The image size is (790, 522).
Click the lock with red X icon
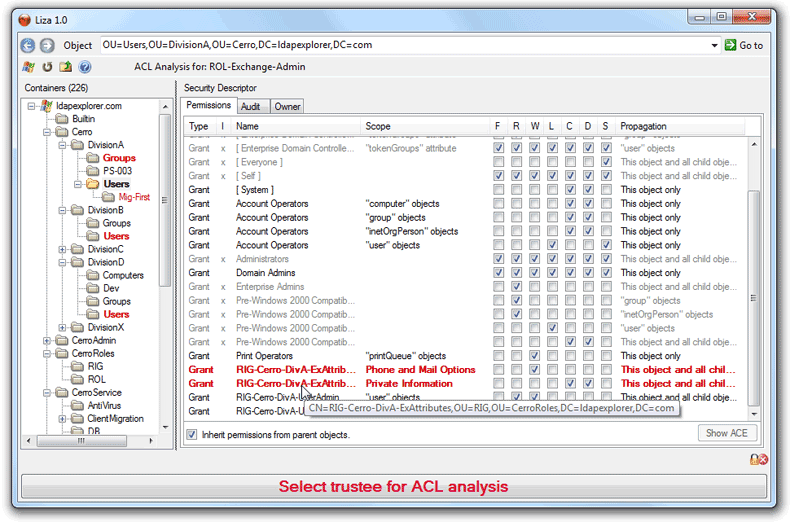758,459
